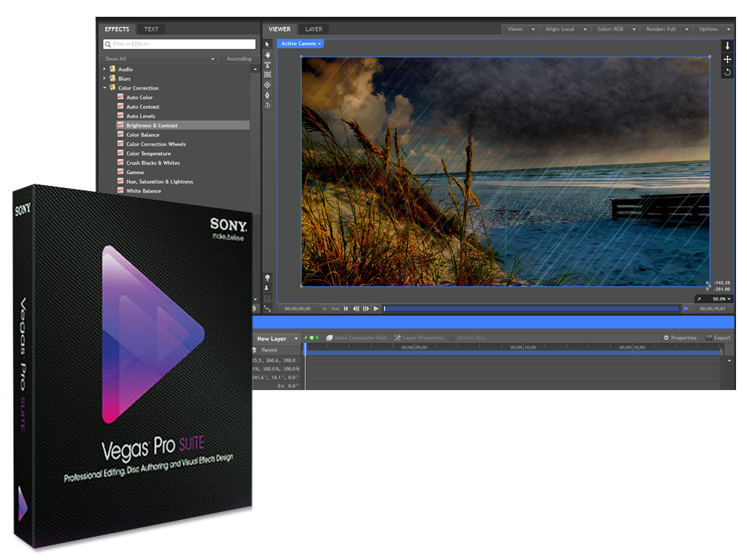Click the rotate transform icon at viewer right
This screenshot has height=560, width=747.
[x=727, y=72]
